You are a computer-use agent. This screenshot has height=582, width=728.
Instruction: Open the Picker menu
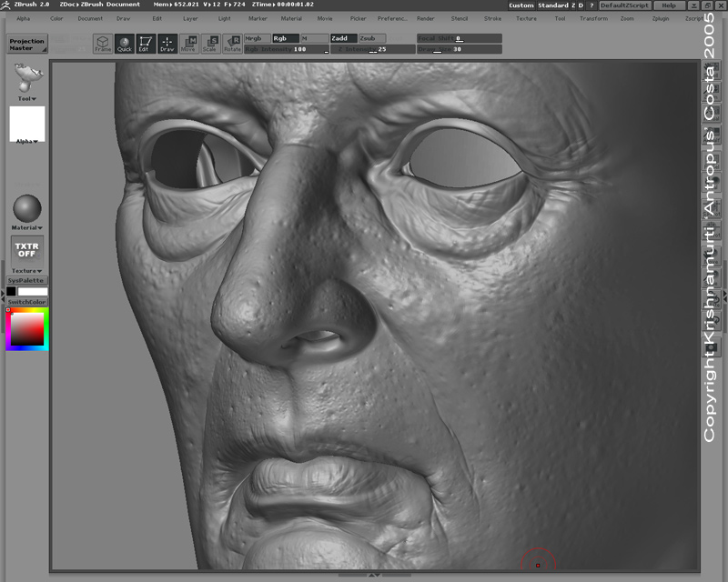click(x=358, y=18)
